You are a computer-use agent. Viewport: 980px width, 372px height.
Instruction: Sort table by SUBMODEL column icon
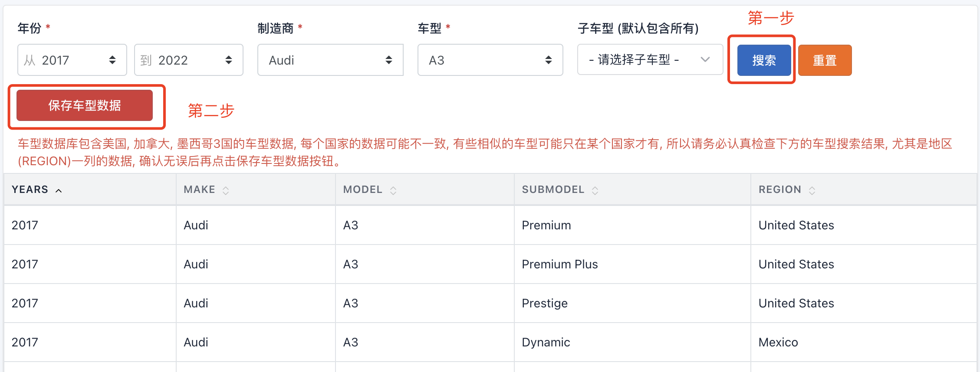(x=595, y=190)
